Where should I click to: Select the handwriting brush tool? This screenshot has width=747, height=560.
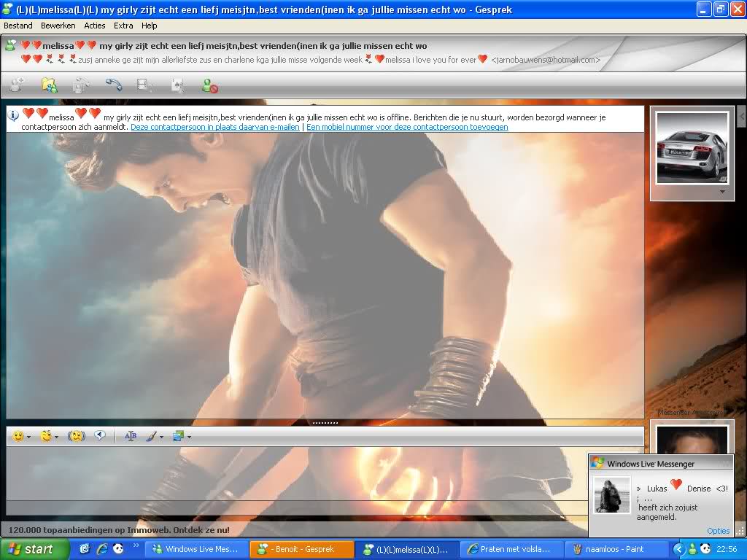pos(151,436)
